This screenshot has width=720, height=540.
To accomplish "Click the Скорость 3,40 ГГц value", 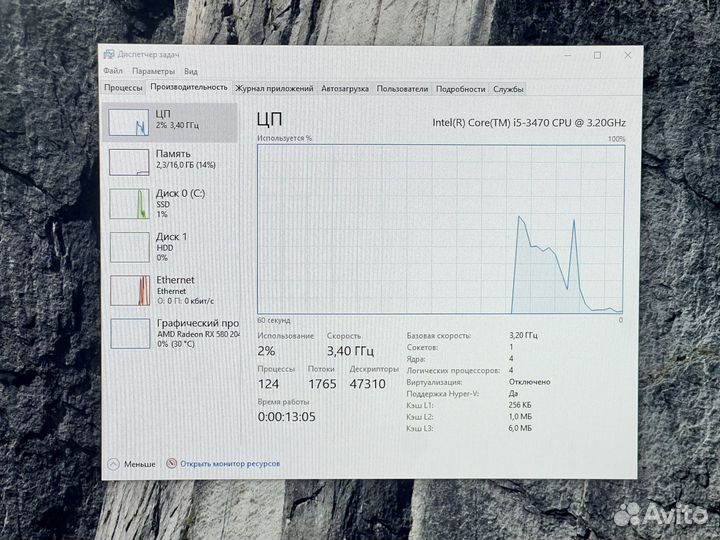I will coord(350,351).
